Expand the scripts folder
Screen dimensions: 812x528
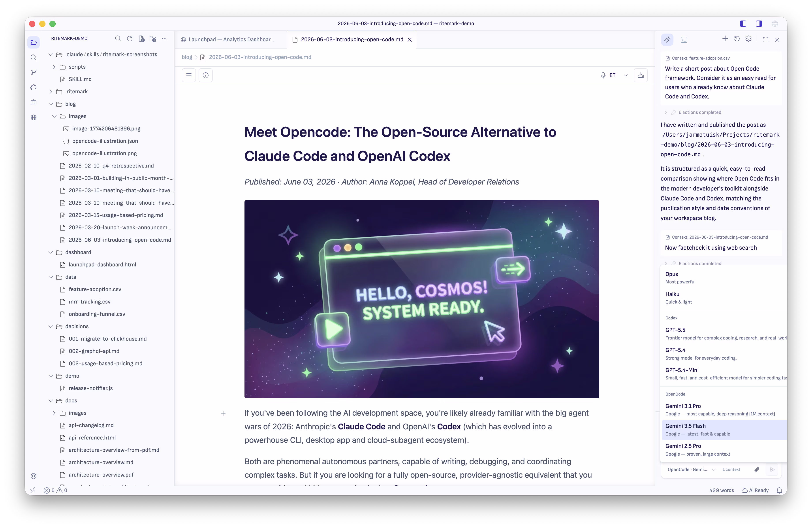54,67
